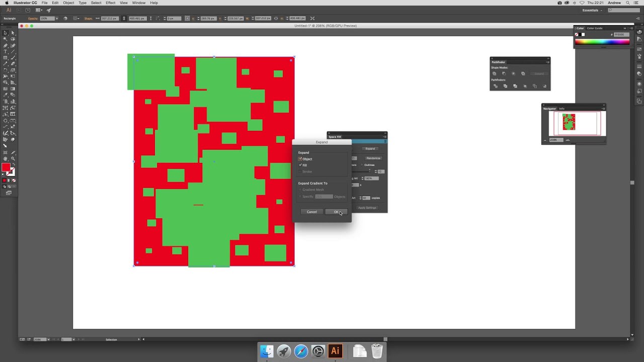
Task: Select the Hand tool
Action: [6, 158]
